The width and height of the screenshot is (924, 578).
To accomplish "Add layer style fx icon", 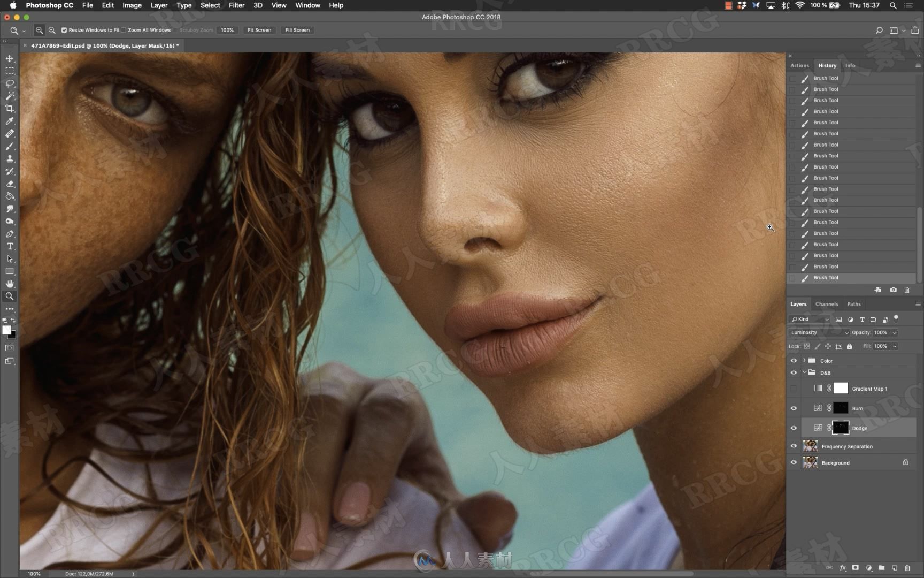I will coord(843,568).
